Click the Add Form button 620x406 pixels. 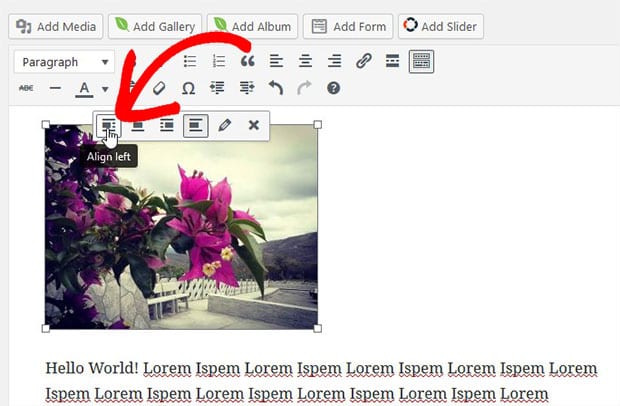point(348,26)
